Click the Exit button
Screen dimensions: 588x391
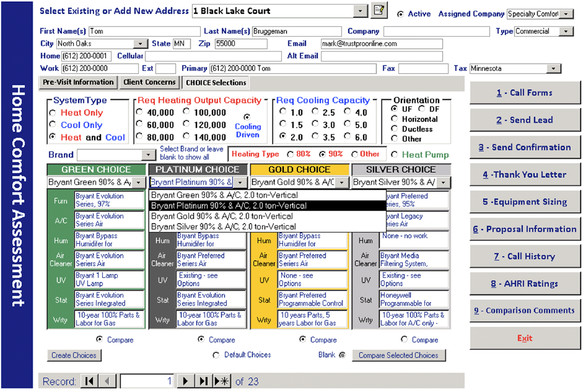525,338
